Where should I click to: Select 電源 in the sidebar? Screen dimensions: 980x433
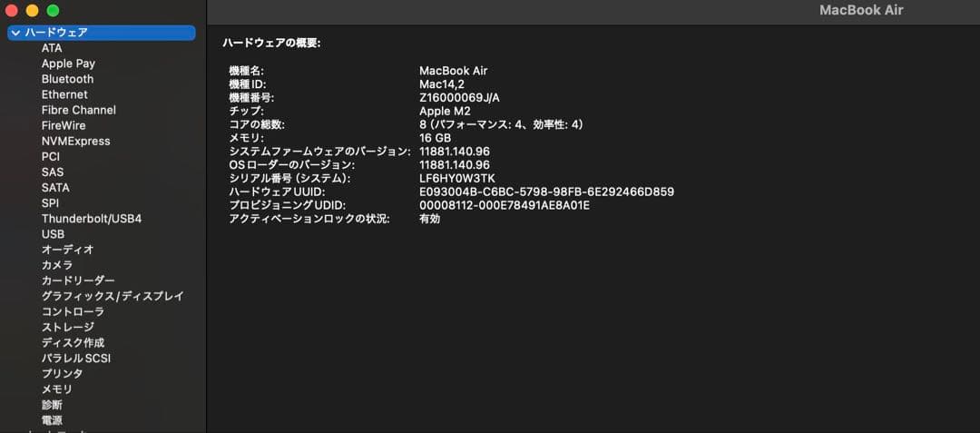tap(52, 420)
